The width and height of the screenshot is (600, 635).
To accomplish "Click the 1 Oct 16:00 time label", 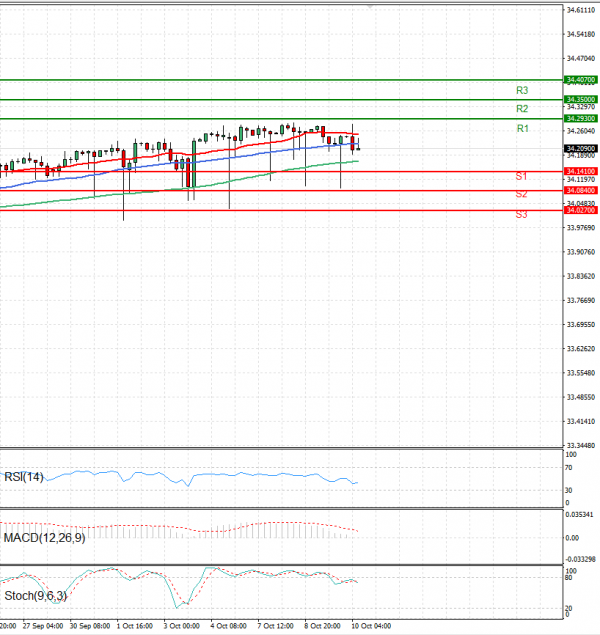I will click(x=134, y=626).
